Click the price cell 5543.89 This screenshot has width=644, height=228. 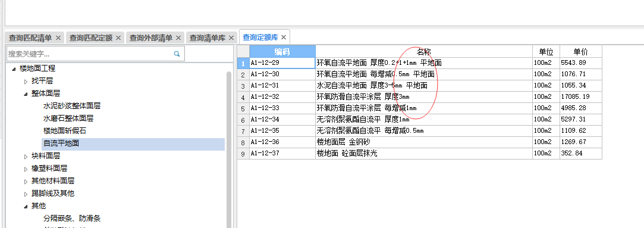(581, 63)
